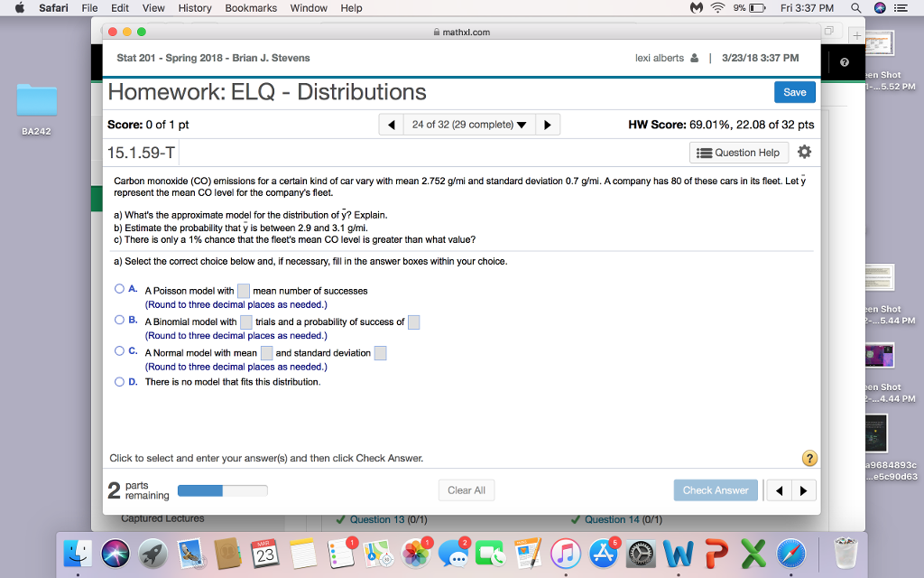Open the Bookmarks menu
This screenshot has width=924, height=578.
(x=251, y=8)
